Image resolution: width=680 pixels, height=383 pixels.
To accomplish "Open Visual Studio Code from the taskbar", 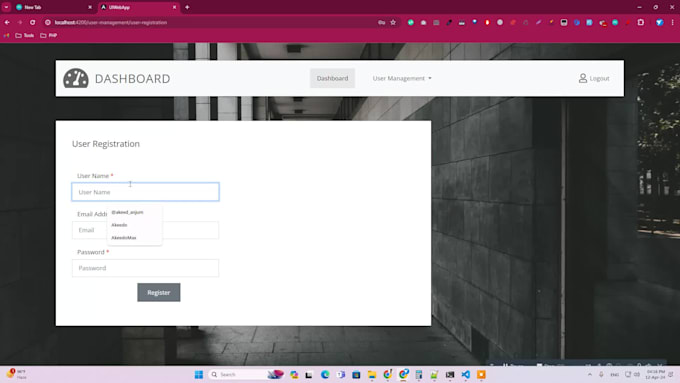I will coord(465,374).
